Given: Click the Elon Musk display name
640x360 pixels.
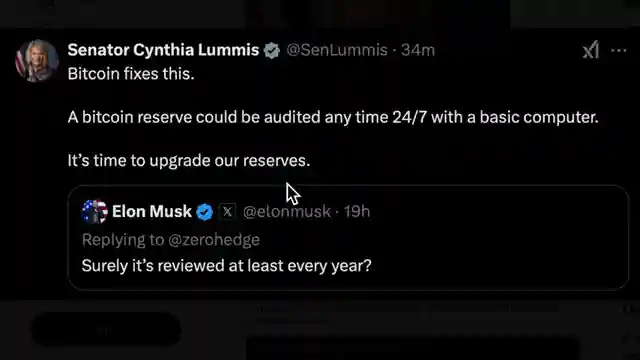Looking at the screenshot, I should 151,211.
